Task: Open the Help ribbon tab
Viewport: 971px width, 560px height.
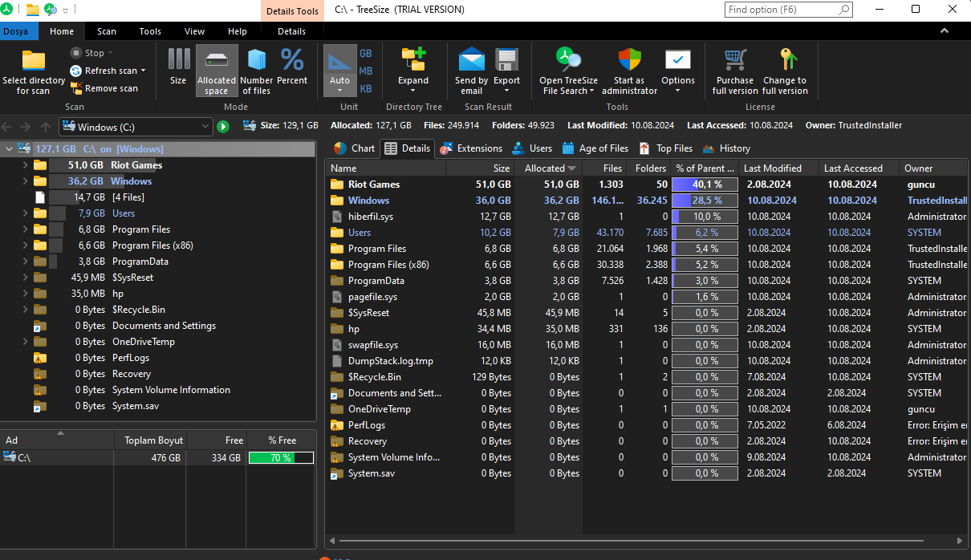Action: pyautogui.click(x=238, y=31)
